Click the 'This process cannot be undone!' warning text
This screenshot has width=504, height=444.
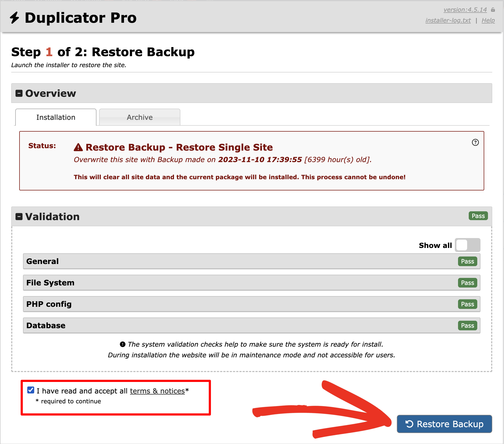point(353,177)
